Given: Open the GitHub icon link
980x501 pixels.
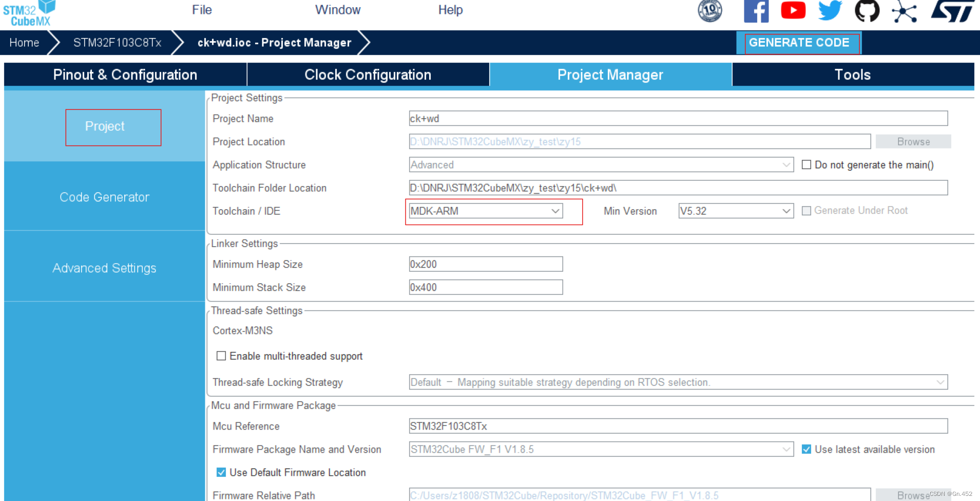Looking at the screenshot, I should click(x=867, y=11).
